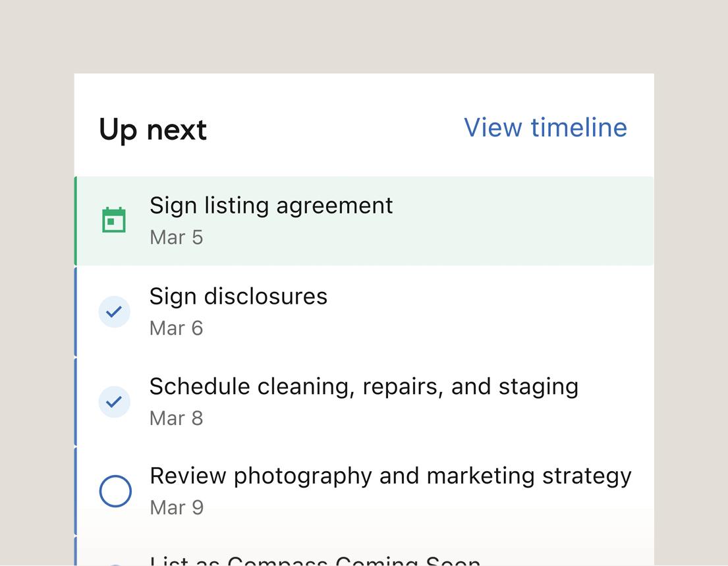
Task: Click the Mar 9 due date
Action: [x=176, y=508]
